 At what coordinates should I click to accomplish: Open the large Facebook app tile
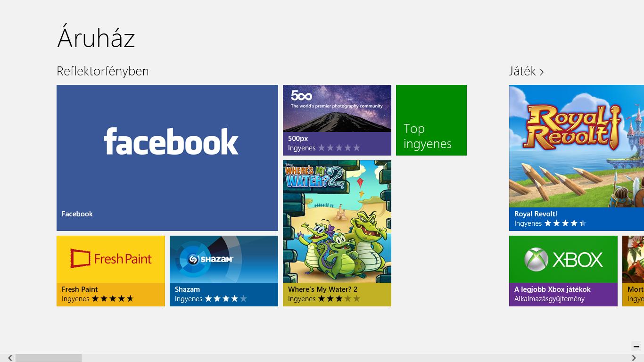point(167,158)
